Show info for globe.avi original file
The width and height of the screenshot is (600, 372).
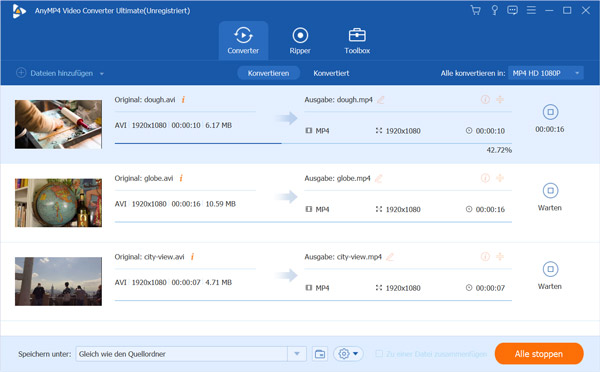[x=181, y=178]
